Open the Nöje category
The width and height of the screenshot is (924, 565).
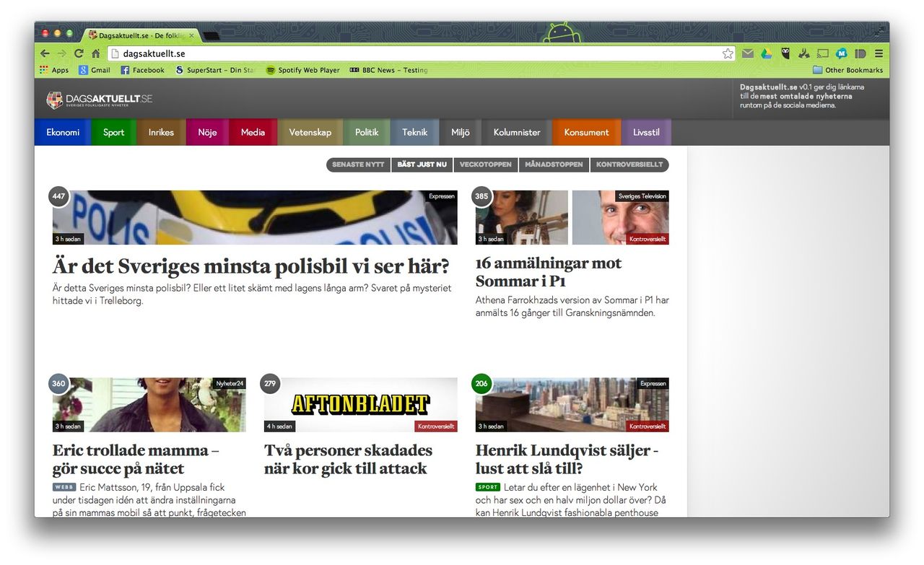(x=207, y=133)
